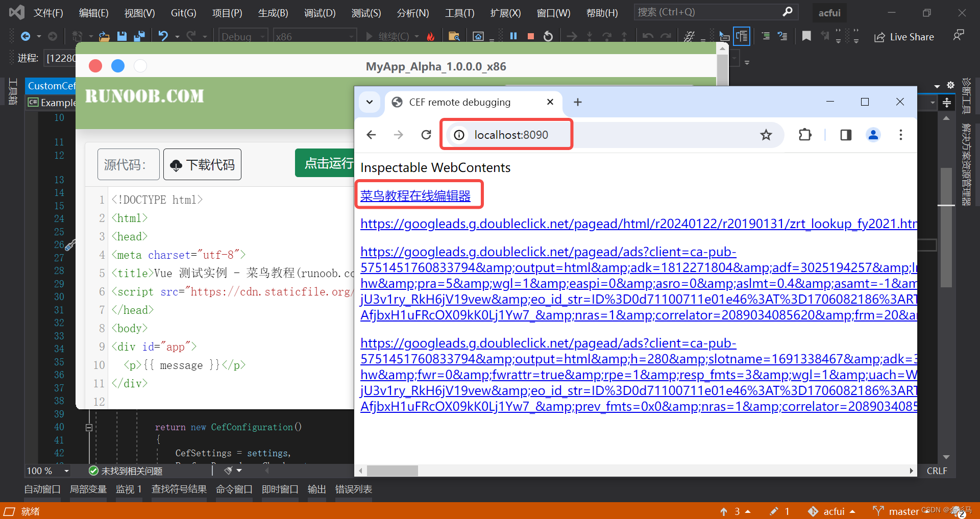Reload the CEF remote debugging page
The image size is (980, 519).
coord(426,135)
